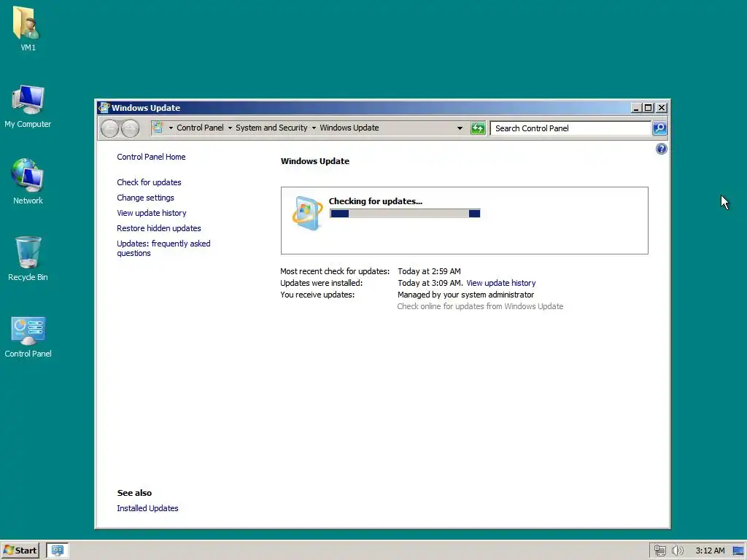Click the Windows Update shield icon in the status box
This screenshot has height=560, width=747.
pyautogui.click(x=307, y=213)
